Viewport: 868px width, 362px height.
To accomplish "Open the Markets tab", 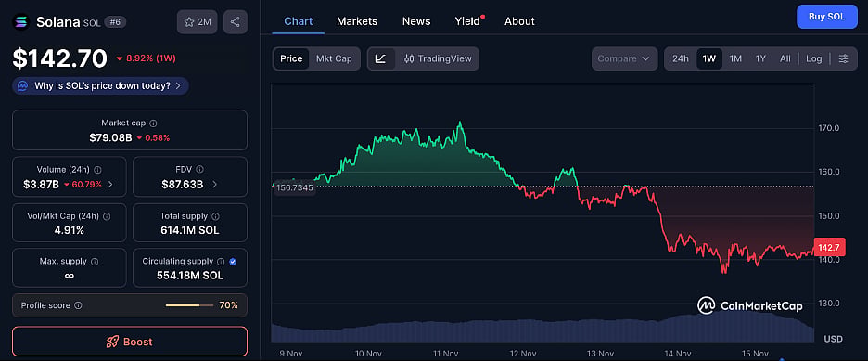I will point(357,21).
